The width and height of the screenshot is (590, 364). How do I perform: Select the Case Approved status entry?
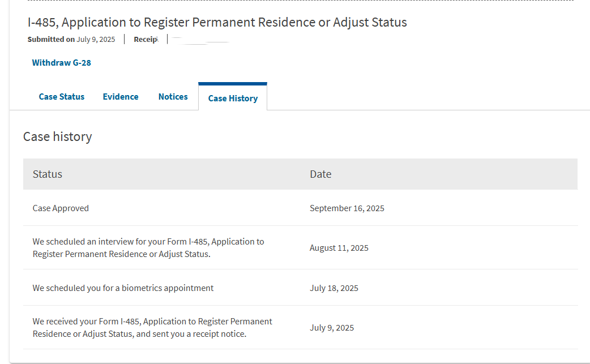pos(61,208)
